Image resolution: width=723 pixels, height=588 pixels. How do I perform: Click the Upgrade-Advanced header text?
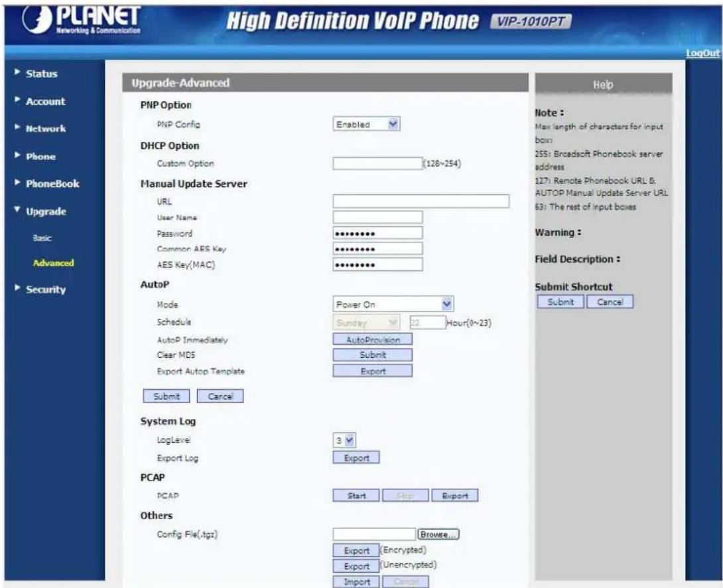180,83
